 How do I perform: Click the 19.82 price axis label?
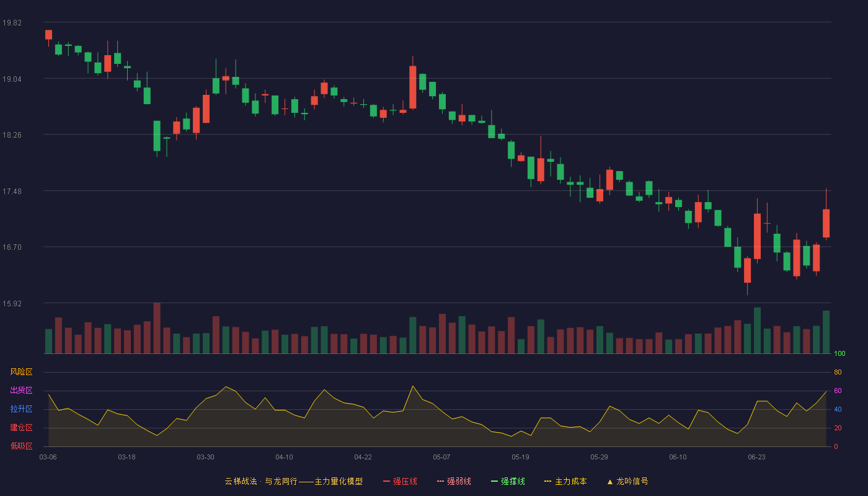click(12, 23)
